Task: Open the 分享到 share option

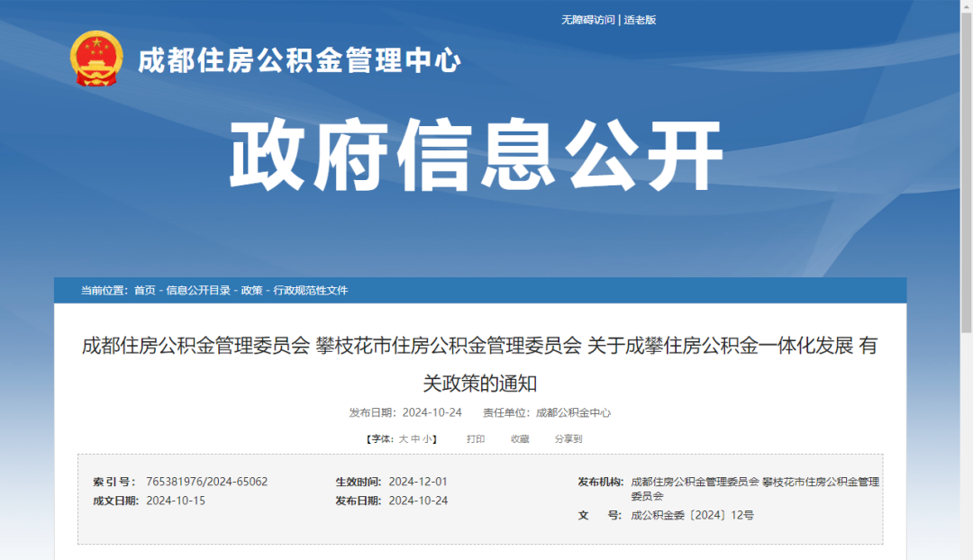Action: 568,439
